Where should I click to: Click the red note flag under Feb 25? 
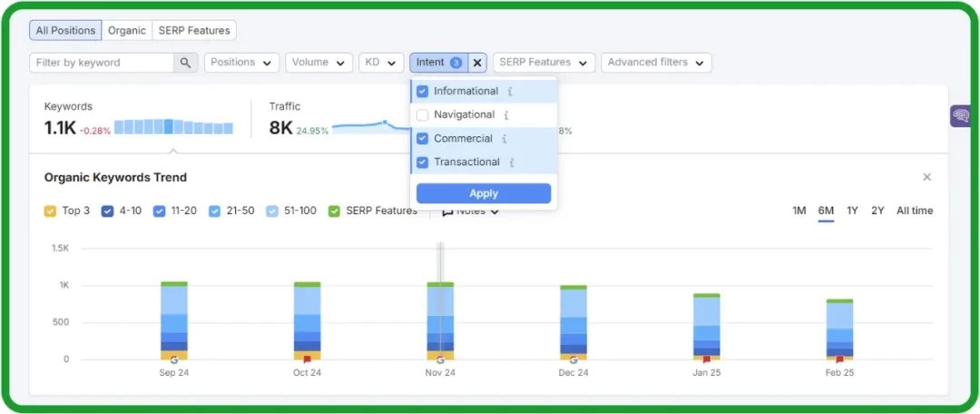pyautogui.click(x=839, y=360)
